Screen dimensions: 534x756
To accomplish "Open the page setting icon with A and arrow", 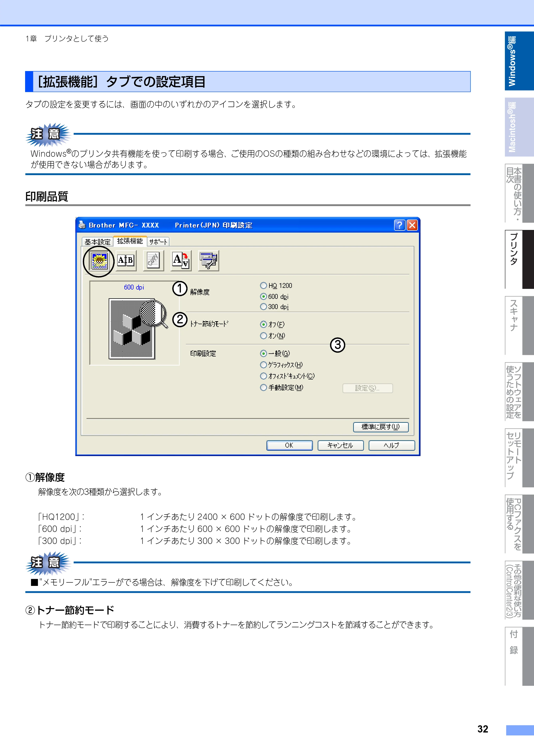I will coord(181,260).
